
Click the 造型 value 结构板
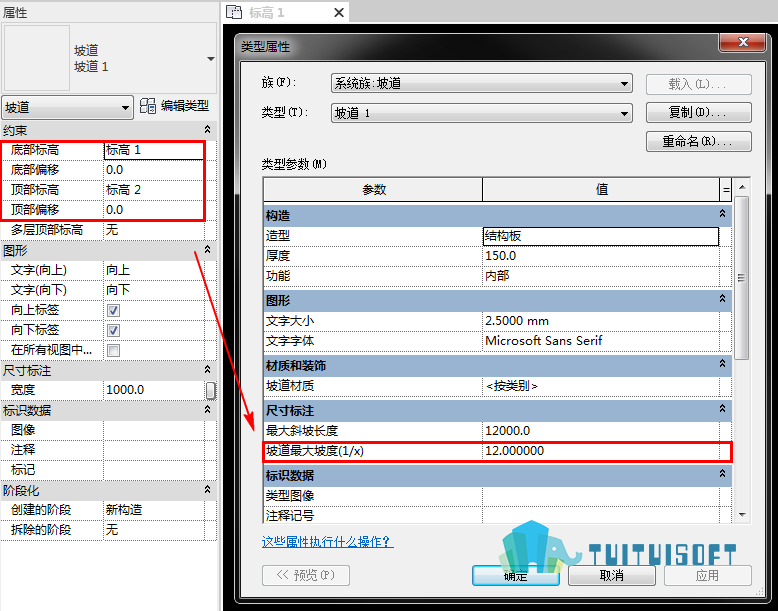tap(600, 236)
